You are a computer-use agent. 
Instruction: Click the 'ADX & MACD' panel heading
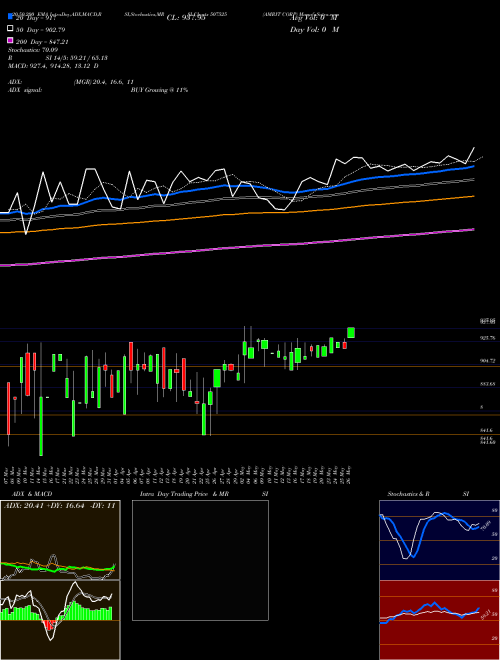(x=32, y=494)
